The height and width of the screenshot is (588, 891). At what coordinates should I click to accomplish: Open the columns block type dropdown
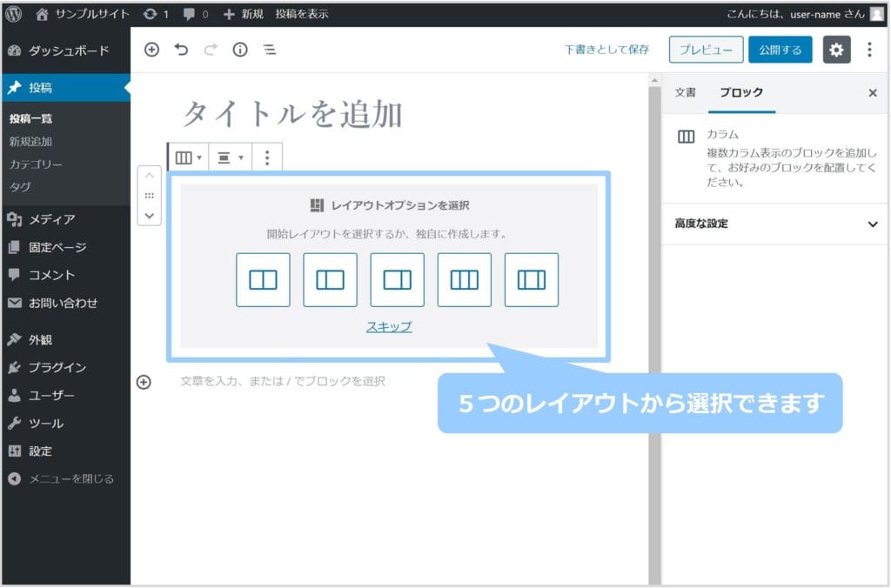(189, 157)
